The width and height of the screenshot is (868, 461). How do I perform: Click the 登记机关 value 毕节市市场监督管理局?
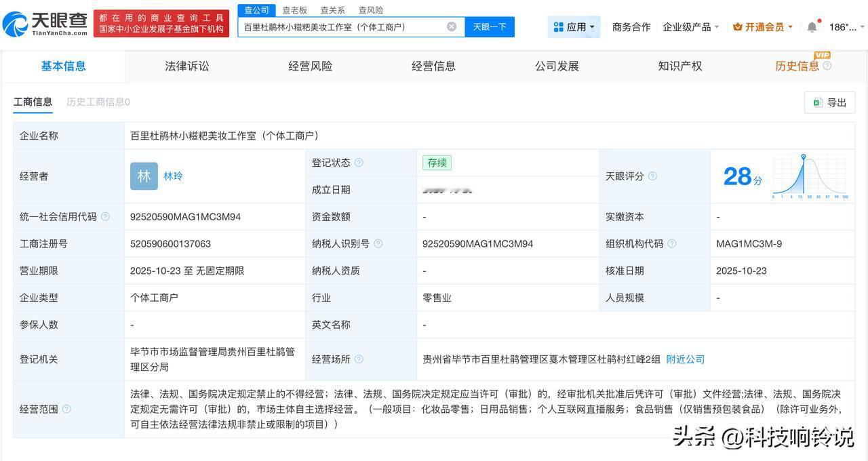212,359
